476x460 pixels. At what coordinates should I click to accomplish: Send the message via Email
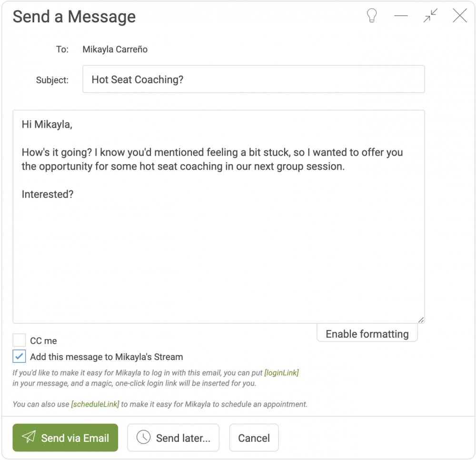[x=65, y=438]
